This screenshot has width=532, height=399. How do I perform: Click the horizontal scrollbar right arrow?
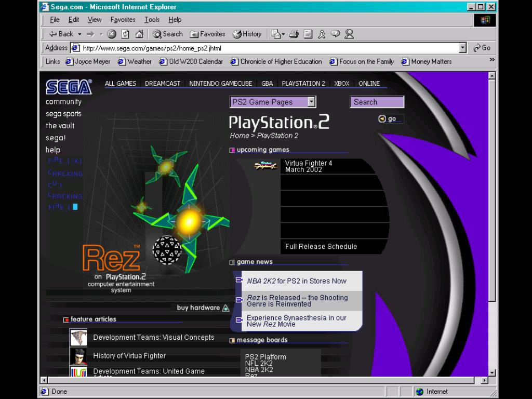485,380
